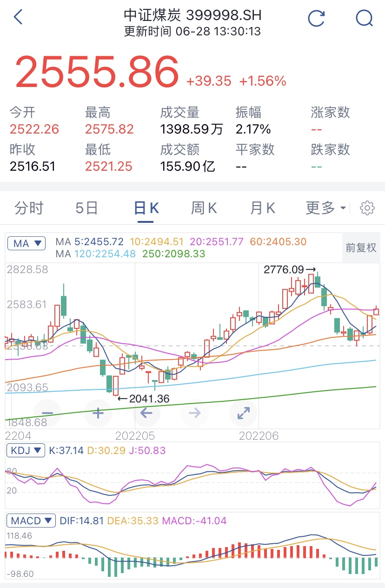Switch to the 分时 intraday tab
This screenshot has width=385, height=588.
click(29, 208)
